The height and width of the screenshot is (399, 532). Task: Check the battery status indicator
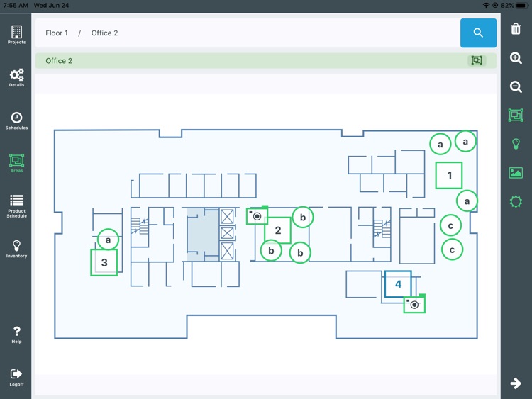521,6
